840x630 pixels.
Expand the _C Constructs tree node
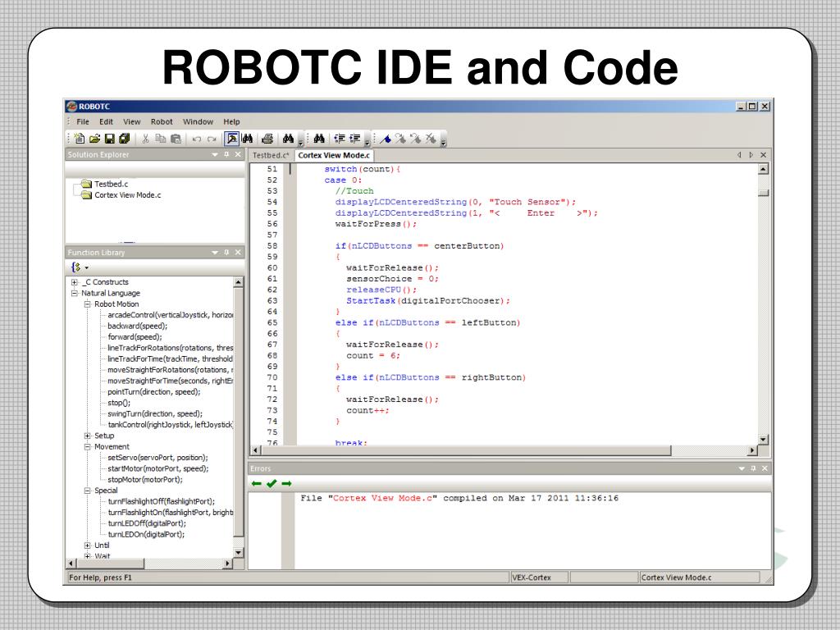(75, 282)
